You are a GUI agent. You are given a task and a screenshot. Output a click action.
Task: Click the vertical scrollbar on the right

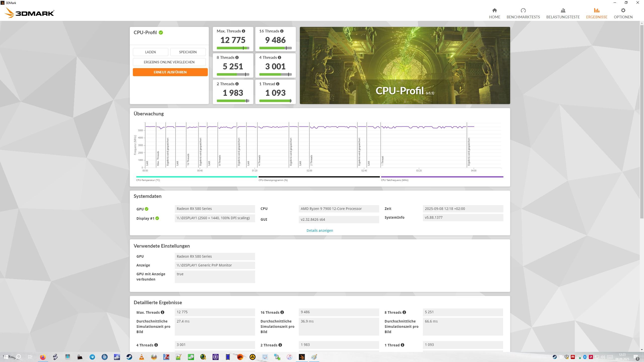coord(641,121)
